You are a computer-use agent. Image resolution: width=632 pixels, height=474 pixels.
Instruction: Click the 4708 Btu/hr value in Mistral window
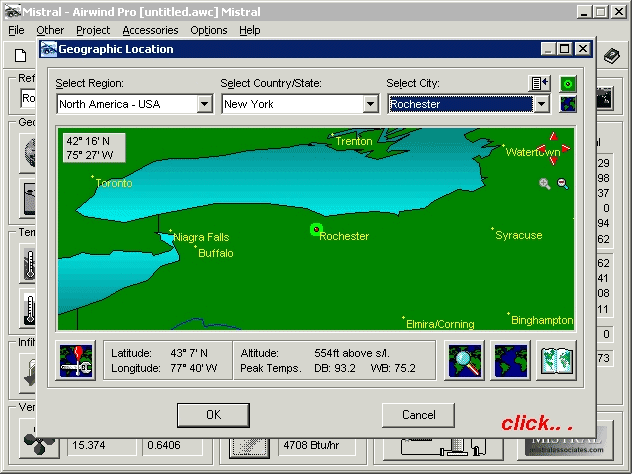[x=311, y=445]
